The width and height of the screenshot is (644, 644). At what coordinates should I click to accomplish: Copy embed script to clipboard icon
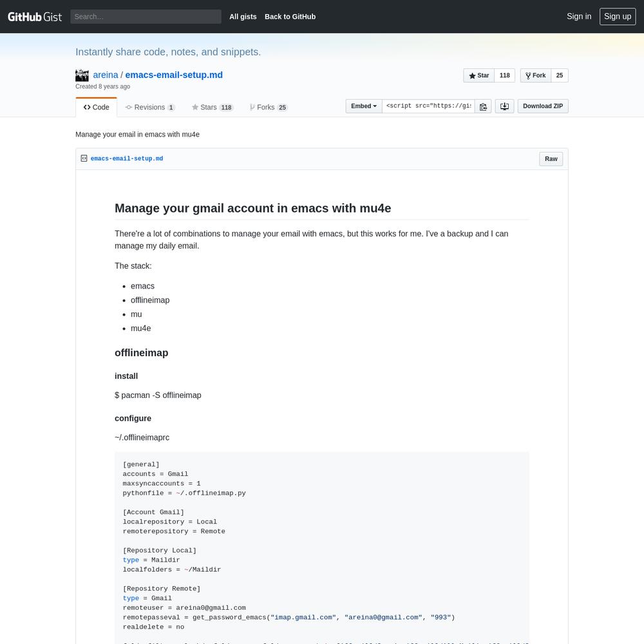483,106
